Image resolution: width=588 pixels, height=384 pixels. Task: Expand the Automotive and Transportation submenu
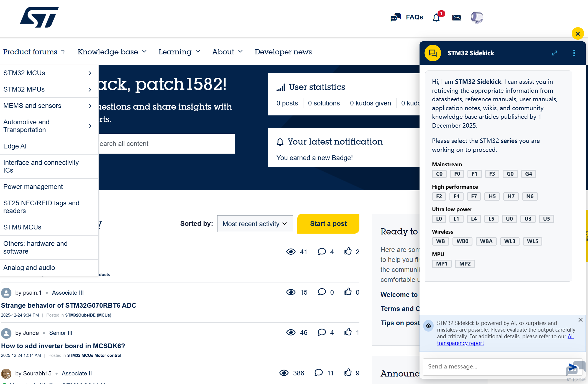pyautogui.click(x=90, y=126)
